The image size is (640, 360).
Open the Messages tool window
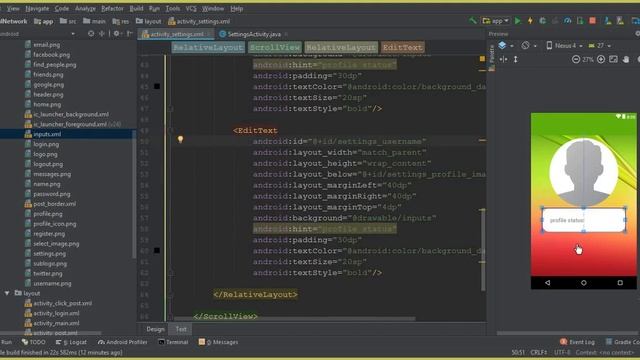218,342
